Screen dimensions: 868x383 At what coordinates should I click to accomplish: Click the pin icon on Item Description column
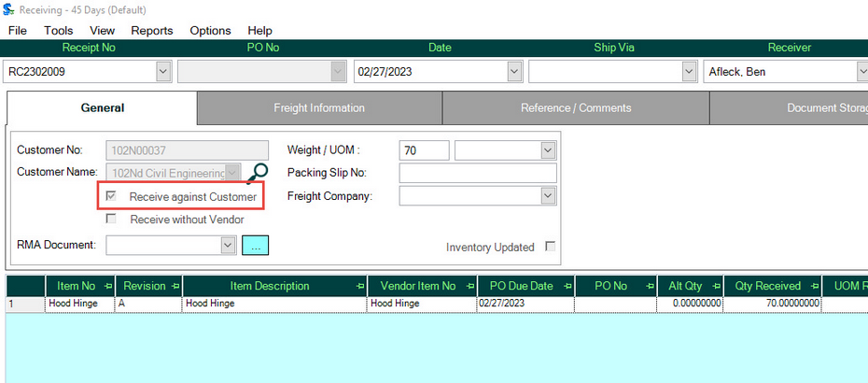click(360, 286)
